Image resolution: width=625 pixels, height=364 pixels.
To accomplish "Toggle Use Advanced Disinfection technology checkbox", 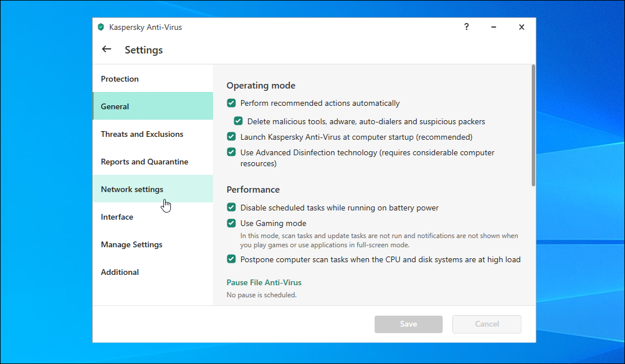I will click(x=231, y=152).
